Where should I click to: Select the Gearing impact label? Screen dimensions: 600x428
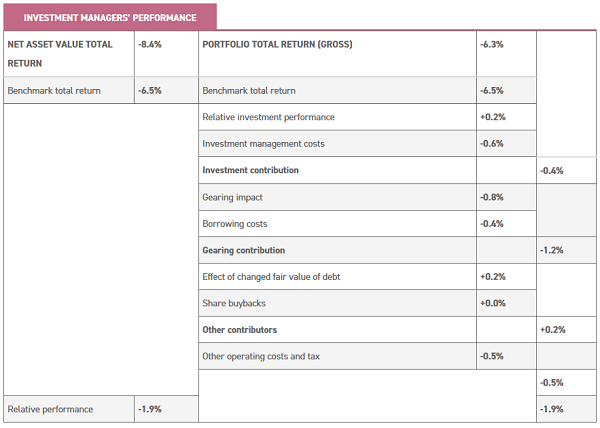235,197
